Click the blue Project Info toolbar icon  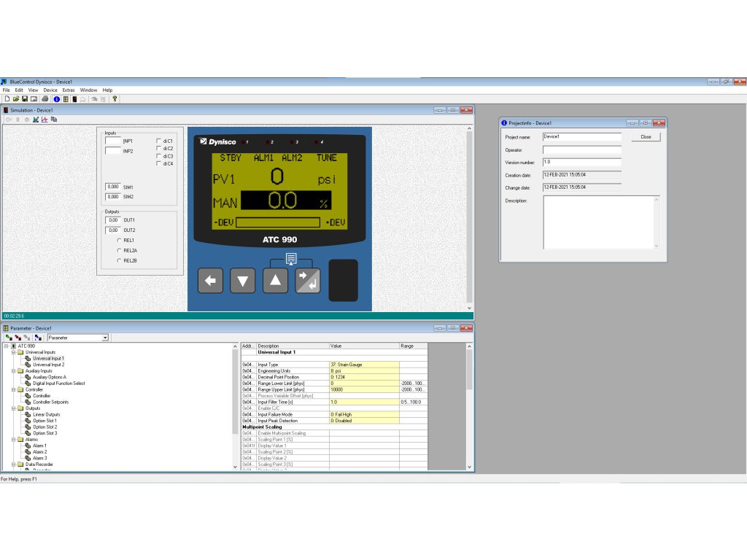point(57,99)
